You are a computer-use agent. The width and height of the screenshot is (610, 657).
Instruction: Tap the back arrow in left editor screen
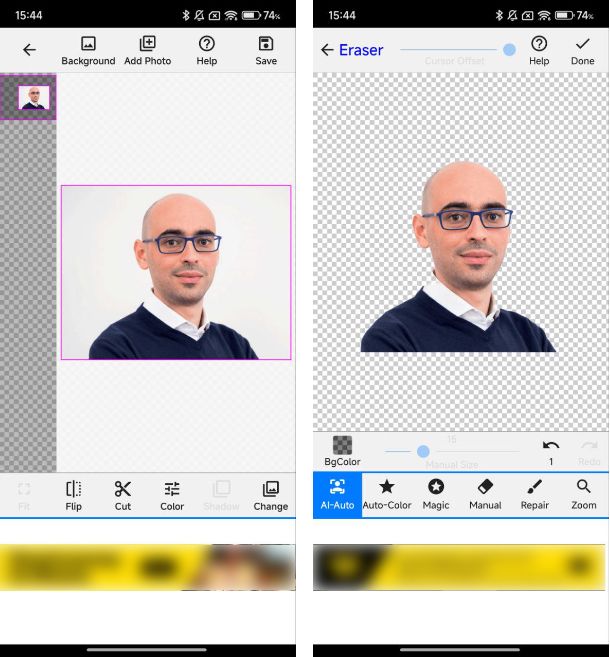coord(29,50)
